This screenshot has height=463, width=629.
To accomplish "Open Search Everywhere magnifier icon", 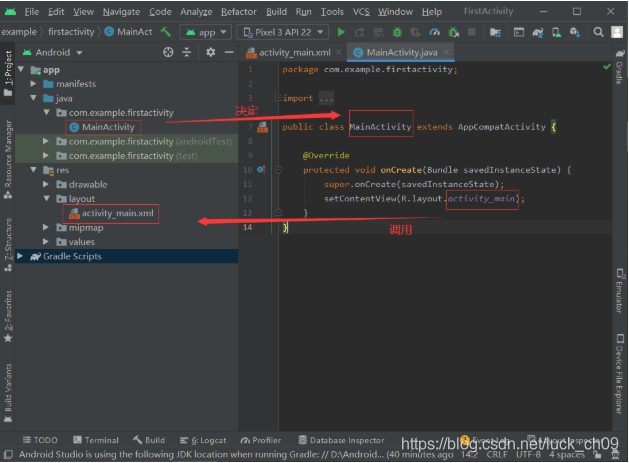I will pos(598,32).
